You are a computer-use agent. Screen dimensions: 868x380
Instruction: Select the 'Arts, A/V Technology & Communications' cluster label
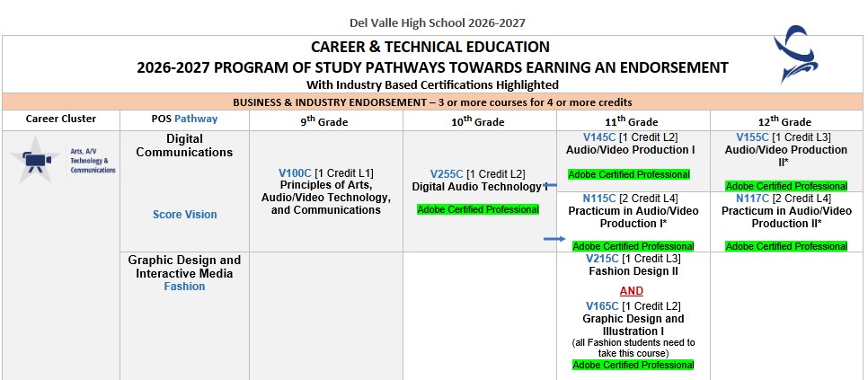coord(93,160)
